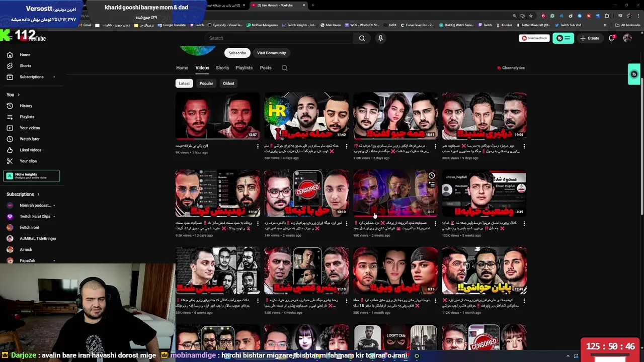This screenshot has height=362, width=644.
Task: Open the Twitch Sub Vod bookmark
Action: 569,25
